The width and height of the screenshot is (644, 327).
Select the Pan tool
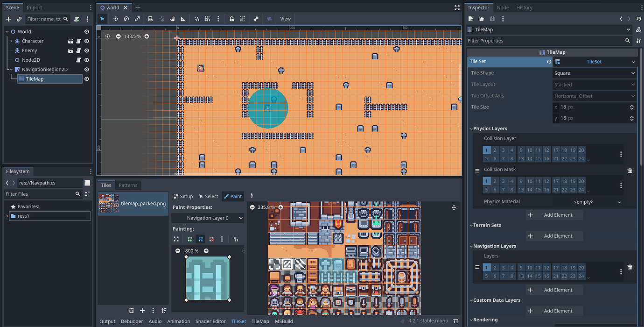coord(172,19)
